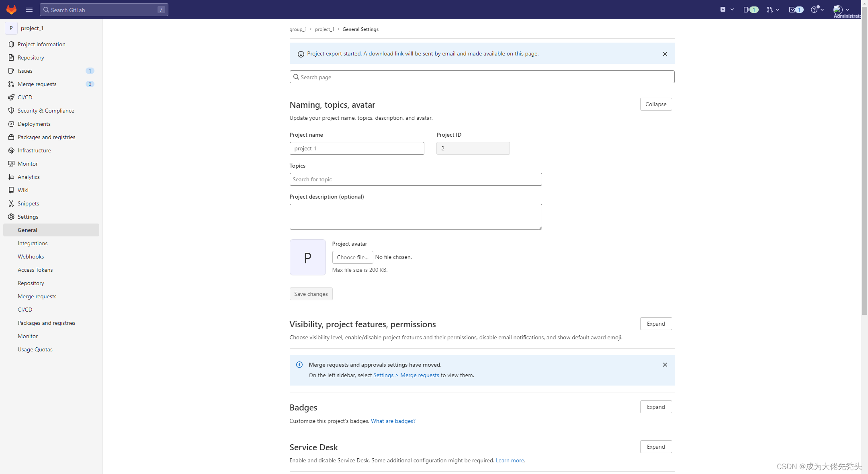Focus the Search GitLab box
This screenshot has height=474, width=868.
[104, 10]
